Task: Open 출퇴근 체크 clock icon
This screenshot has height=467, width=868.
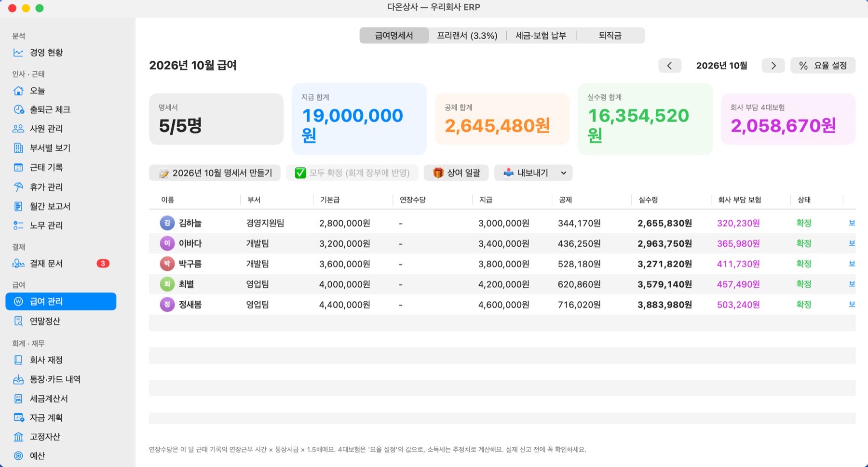Action: click(18, 109)
